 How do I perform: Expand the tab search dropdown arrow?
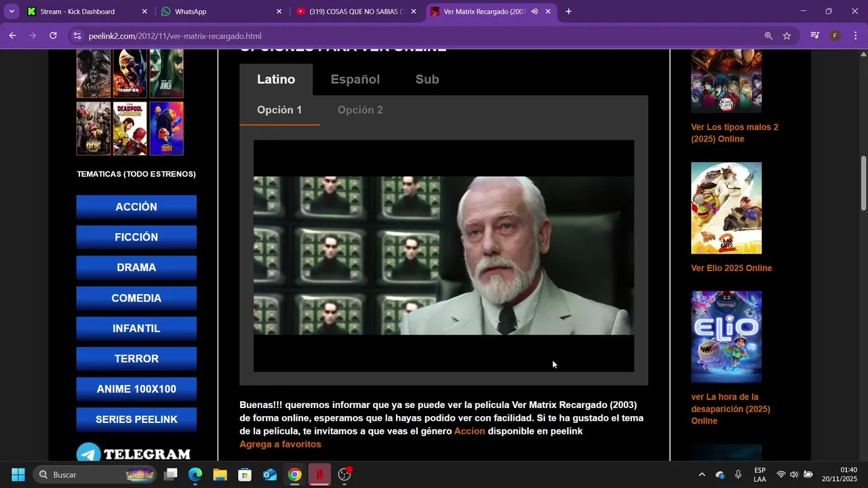(12, 12)
